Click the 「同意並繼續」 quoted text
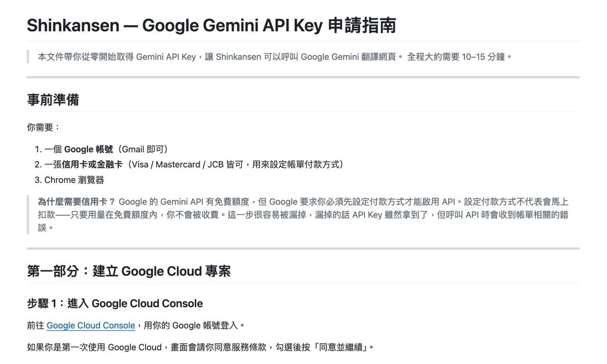The height and width of the screenshot is (364, 607). pos(345,347)
